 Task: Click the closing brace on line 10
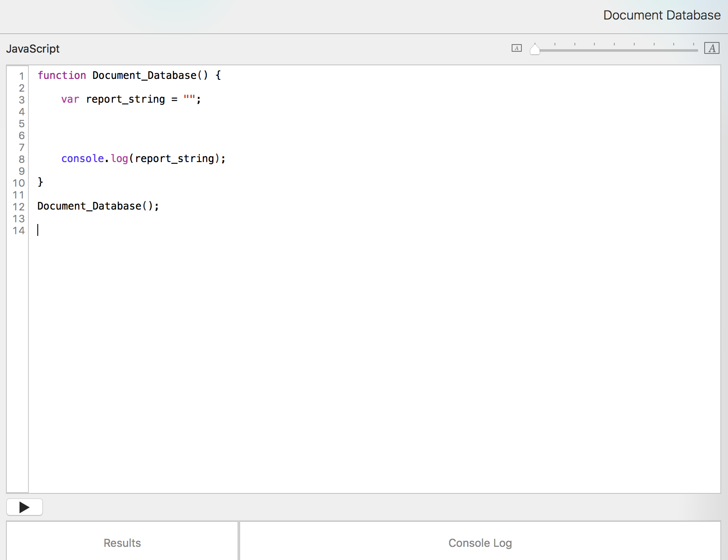tap(40, 182)
